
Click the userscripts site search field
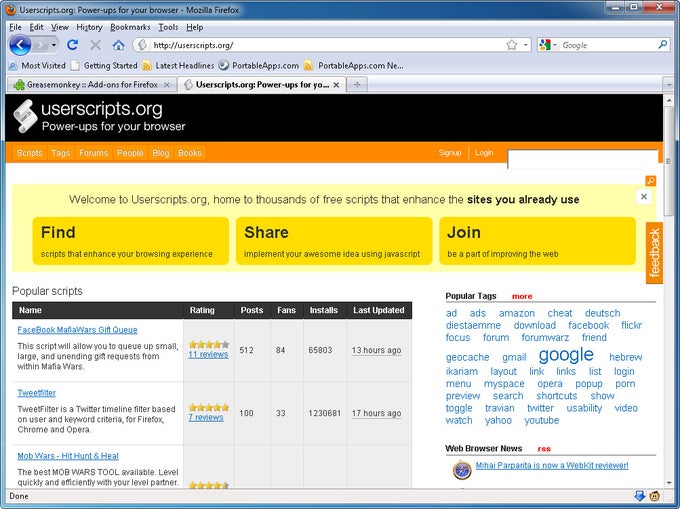[582, 160]
